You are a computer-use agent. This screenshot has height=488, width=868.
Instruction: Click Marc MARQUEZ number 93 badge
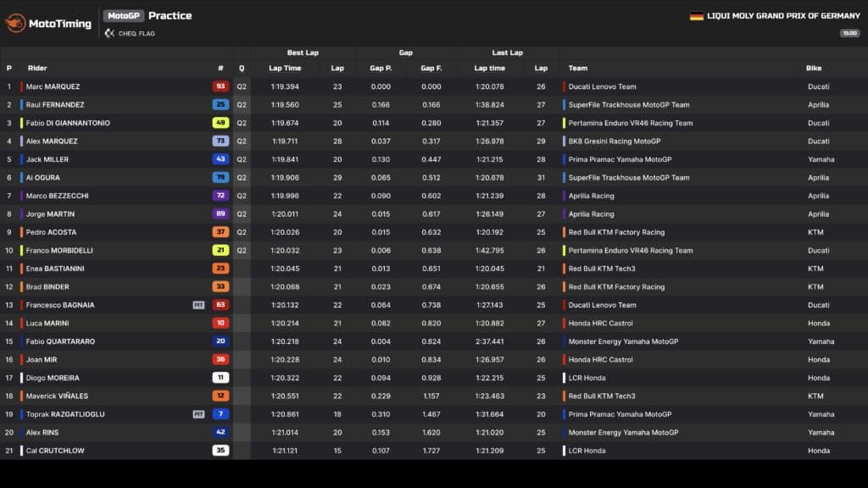[220, 86]
